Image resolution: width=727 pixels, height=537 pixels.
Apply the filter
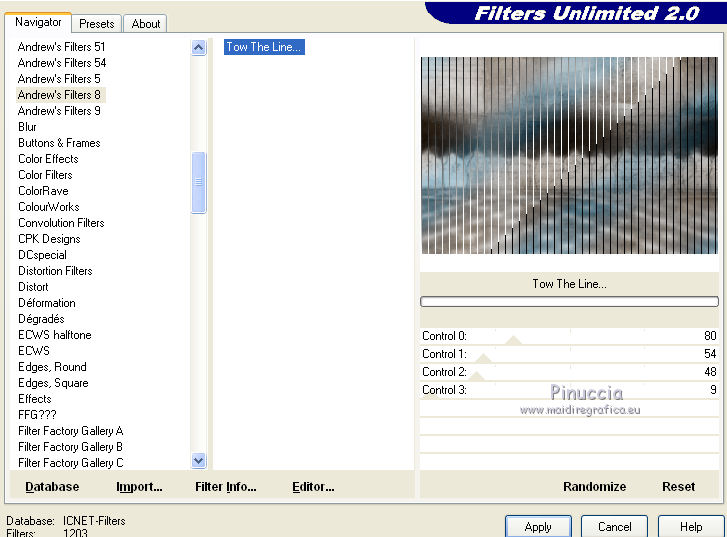coord(538,527)
